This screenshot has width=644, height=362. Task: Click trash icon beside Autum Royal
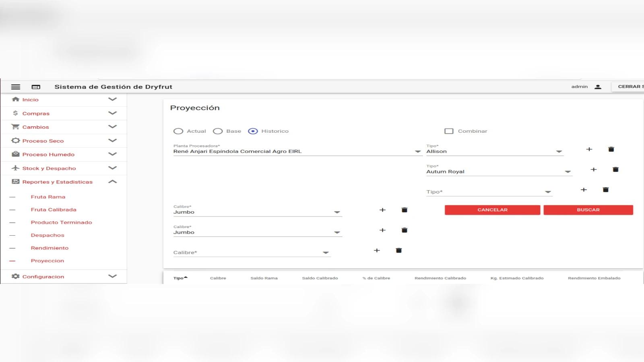coord(615,169)
